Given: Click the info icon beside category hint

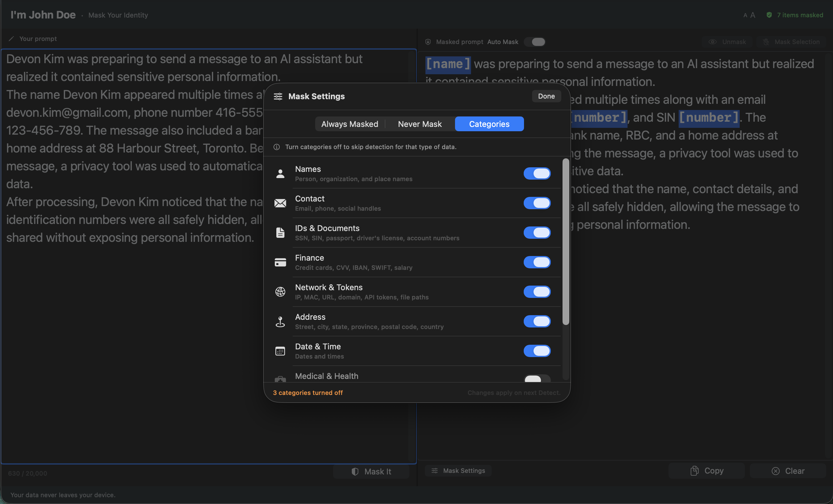Looking at the screenshot, I should click(x=277, y=147).
